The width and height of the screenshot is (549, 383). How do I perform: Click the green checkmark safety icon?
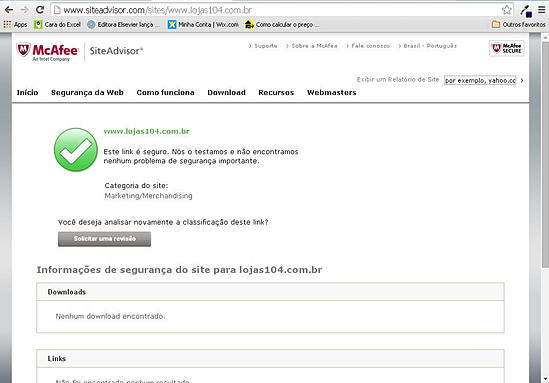[x=76, y=150]
